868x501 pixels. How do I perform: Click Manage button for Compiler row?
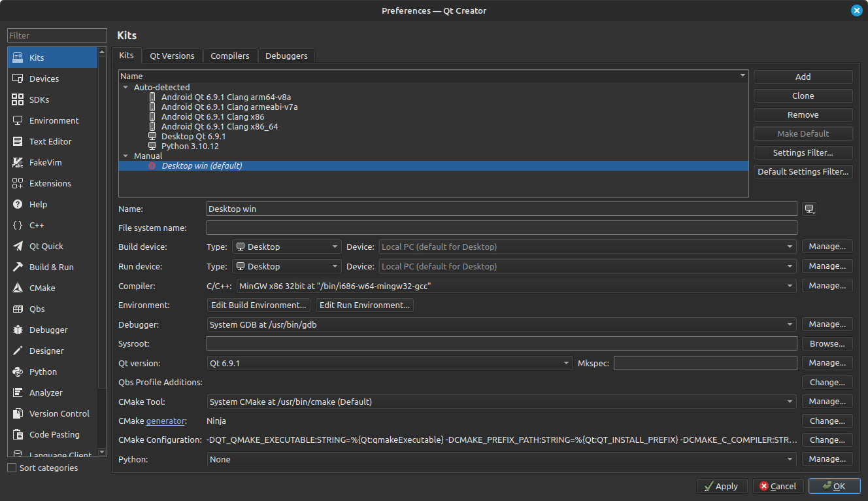pyautogui.click(x=827, y=286)
